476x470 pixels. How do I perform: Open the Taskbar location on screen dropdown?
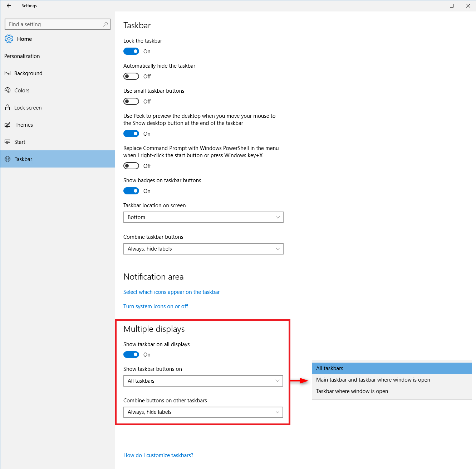click(203, 217)
